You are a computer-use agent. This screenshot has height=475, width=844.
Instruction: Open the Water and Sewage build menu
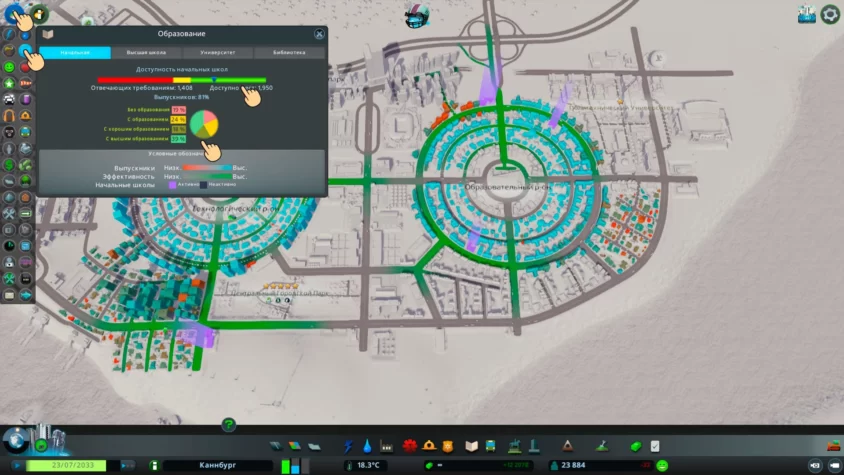[367, 446]
